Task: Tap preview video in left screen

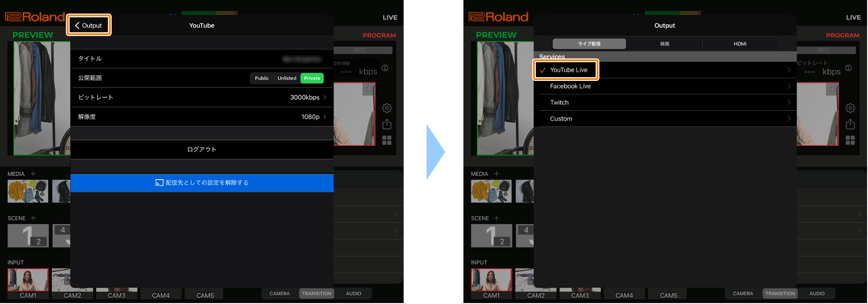Action: [x=42, y=98]
